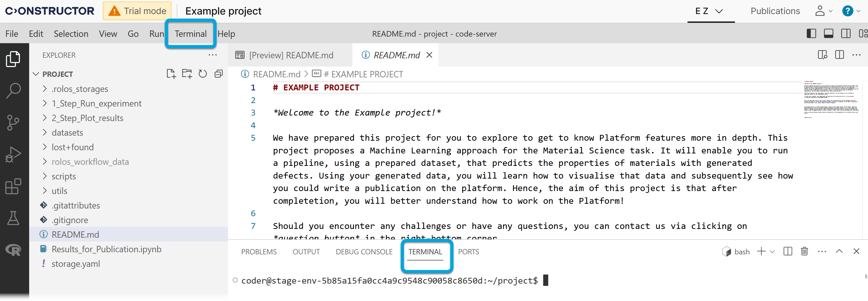The width and height of the screenshot is (868, 301).
Task: Open the Source Control view
Action: click(x=14, y=122)
